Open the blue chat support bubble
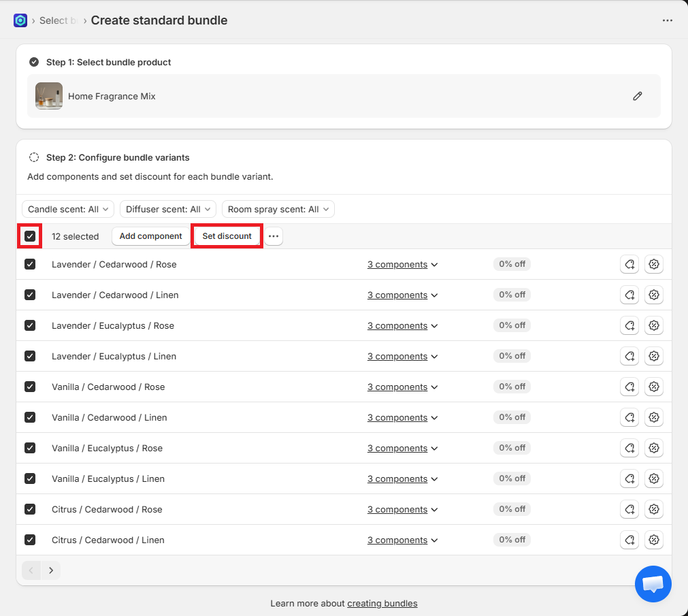Screen dimensions: 688x616 [653, 583]
